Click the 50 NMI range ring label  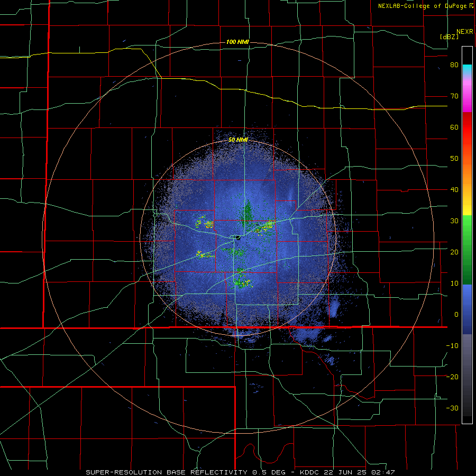(238, 140)
